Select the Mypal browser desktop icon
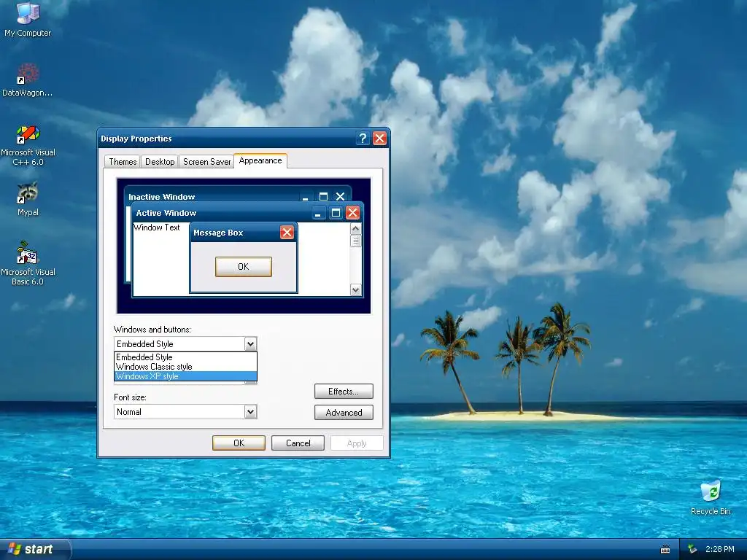Screen dimensions: 747x560 click(x=28, y=199)
